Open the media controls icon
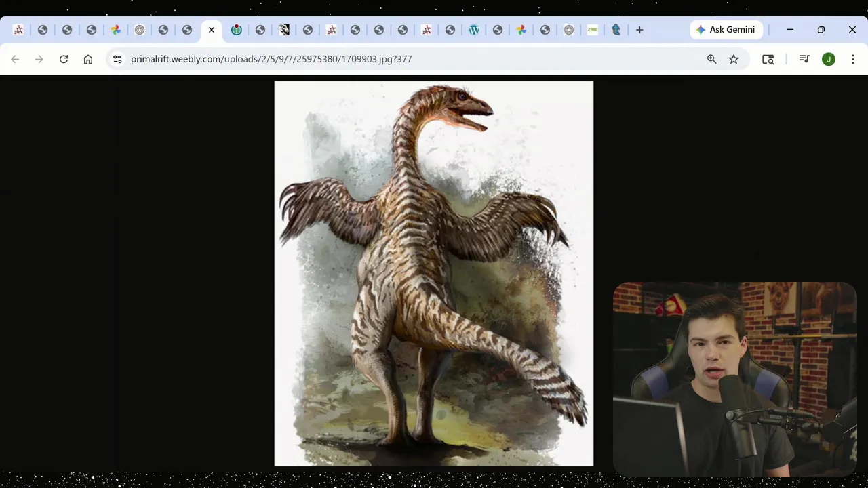The image size is (868, 488). 804,59
